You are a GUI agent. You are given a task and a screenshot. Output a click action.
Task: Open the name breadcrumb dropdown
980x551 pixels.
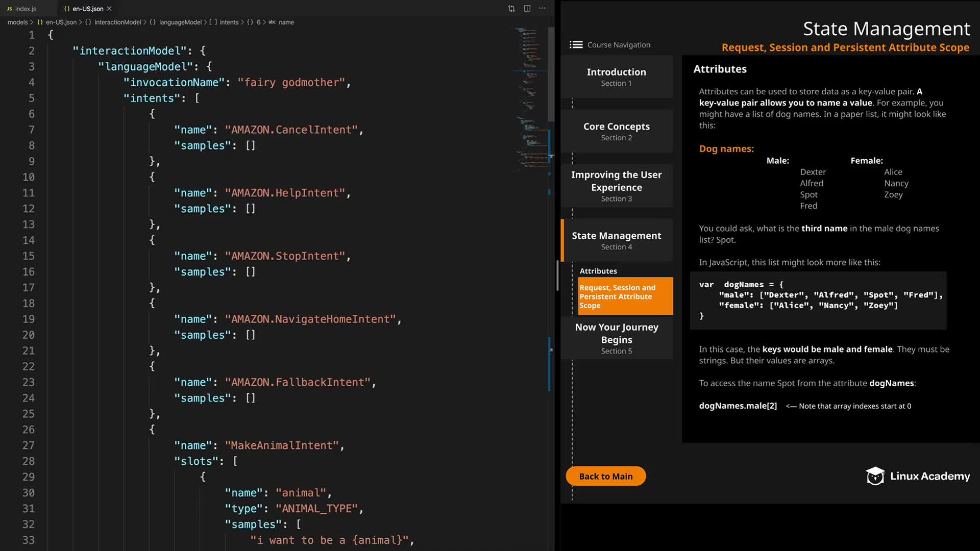coord(286,22)
